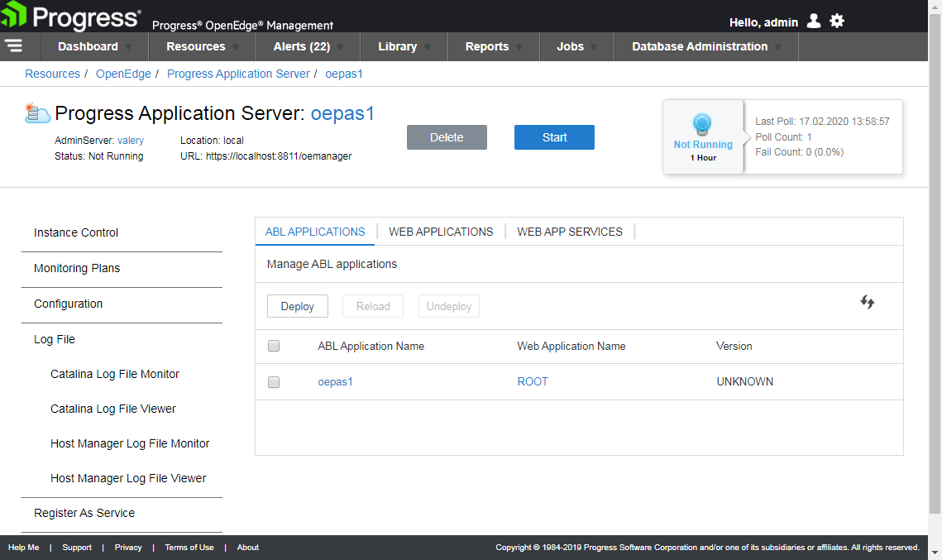
Task: Click the Not Running status bulb icon
Action: tap(701, 124)
